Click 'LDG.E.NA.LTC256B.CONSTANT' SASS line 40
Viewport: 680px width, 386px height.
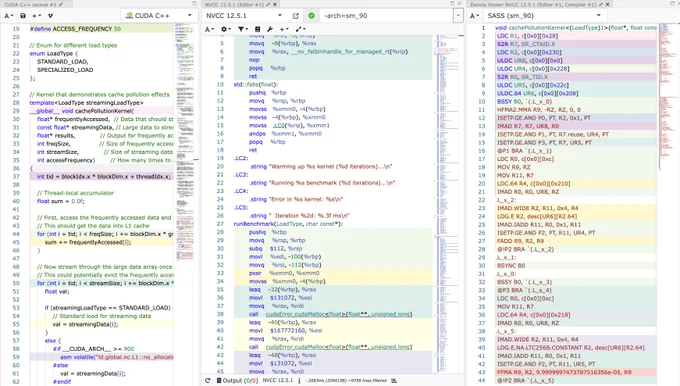coord(571,348)
